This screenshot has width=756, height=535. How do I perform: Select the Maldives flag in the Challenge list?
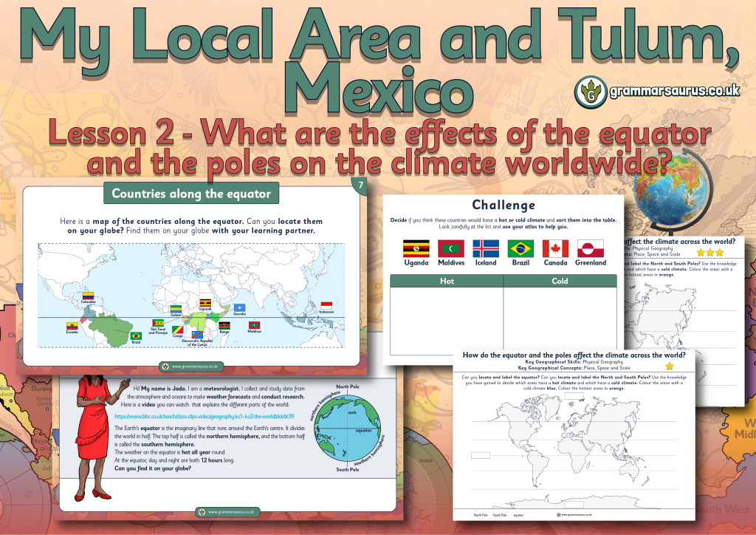[x=450, y=249]
